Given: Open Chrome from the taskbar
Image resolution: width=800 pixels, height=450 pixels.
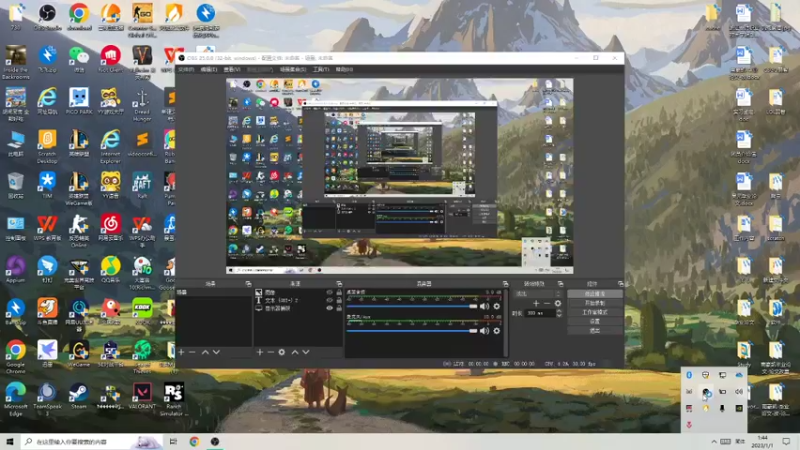Looking at the screenshot, I should click(194, 441).
